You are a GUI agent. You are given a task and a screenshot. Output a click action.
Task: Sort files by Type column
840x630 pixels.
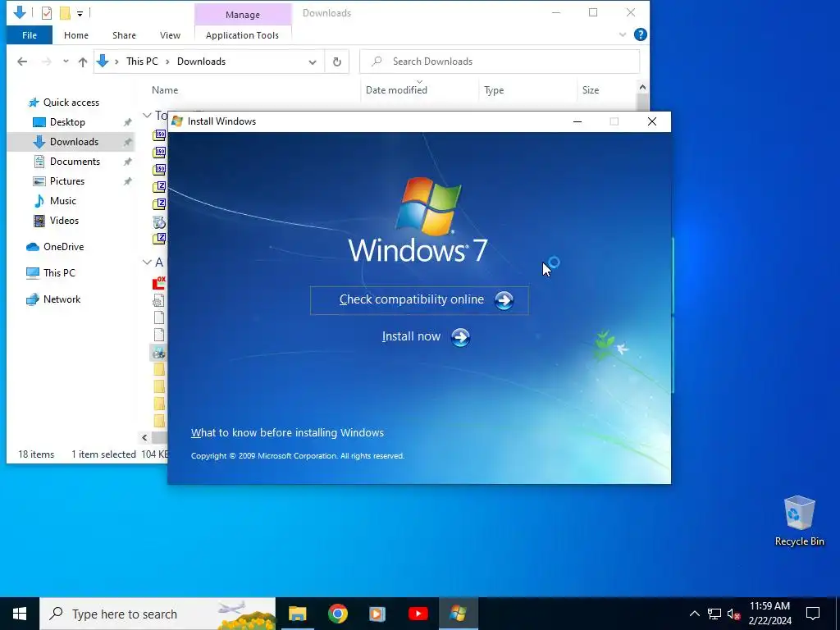click(494, 90)
